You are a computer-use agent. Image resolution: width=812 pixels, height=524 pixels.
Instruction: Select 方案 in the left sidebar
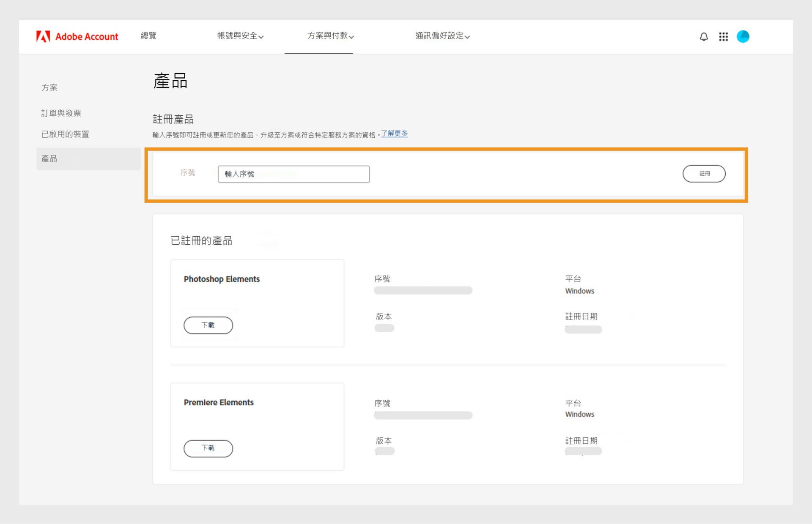[49, 87]
